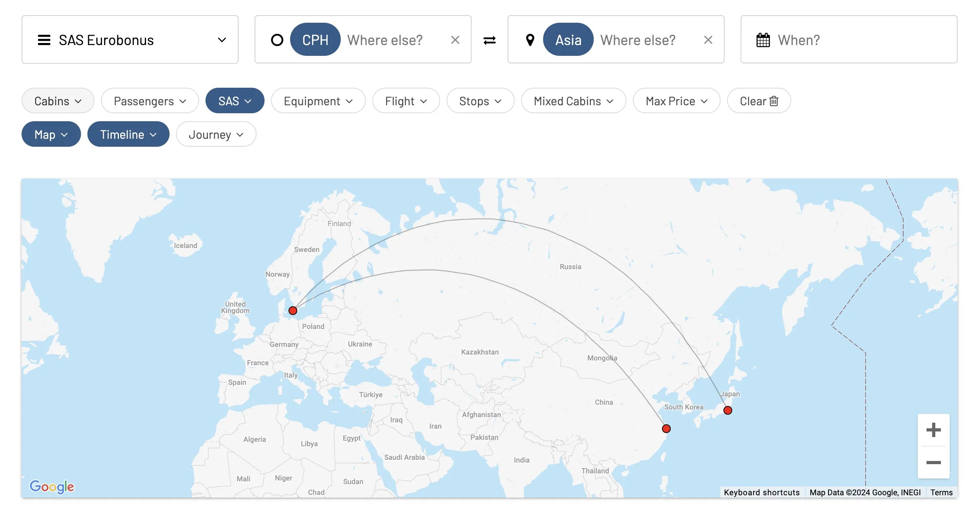The image size is (980, 516).
Task: Expand the Flight filter
Action: point(406,101)
